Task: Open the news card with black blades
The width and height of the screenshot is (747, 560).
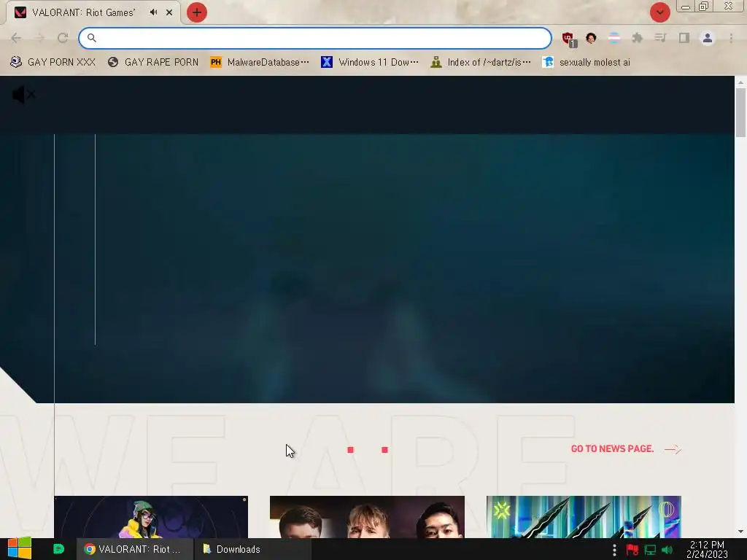Action: (584, 517)
